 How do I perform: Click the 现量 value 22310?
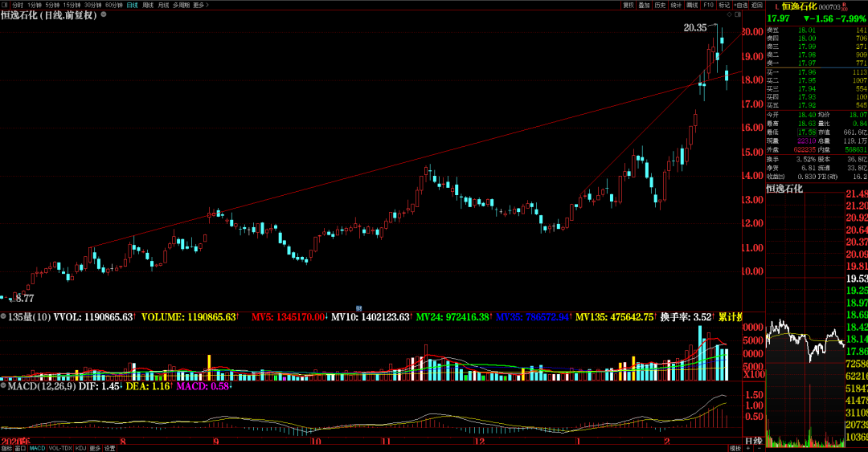click(807, 141)
